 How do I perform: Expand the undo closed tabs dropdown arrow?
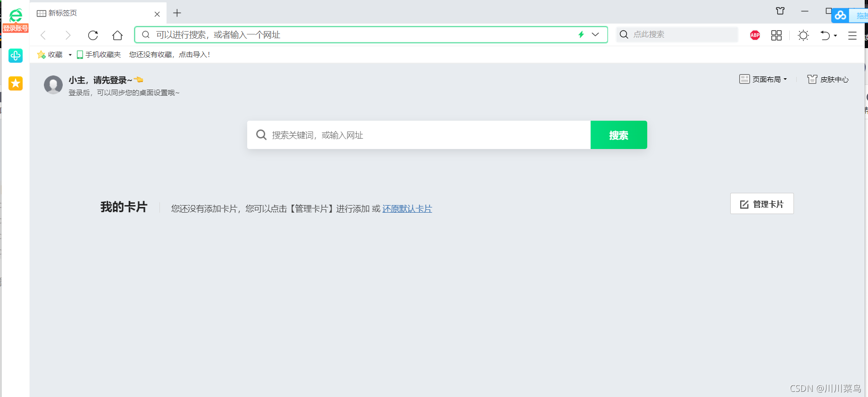point(835,35)
